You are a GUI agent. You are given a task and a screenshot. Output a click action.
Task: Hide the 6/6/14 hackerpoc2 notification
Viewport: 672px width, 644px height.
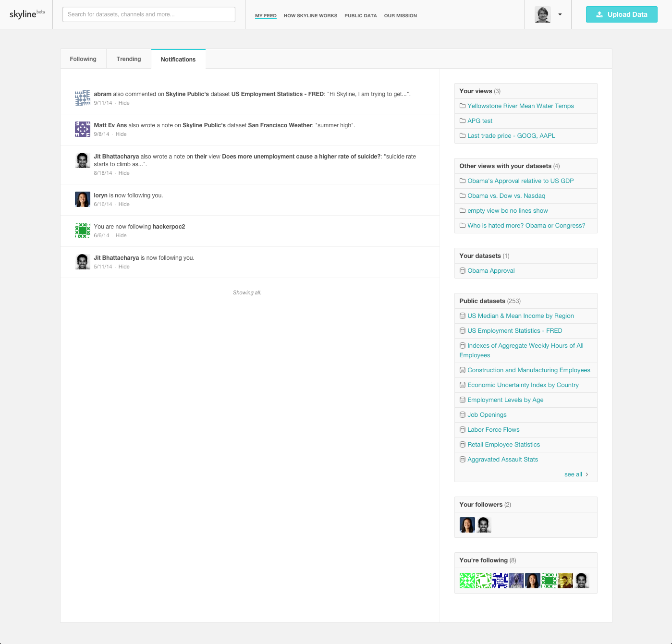(x=121, y=235)
